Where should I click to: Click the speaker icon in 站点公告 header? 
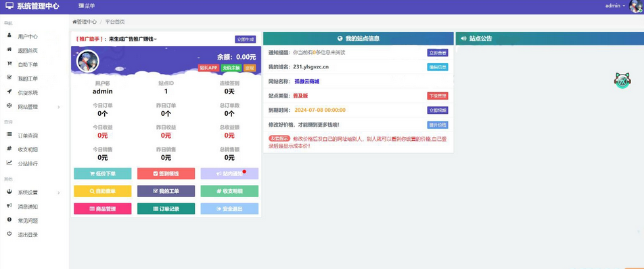tap(463, 38)
